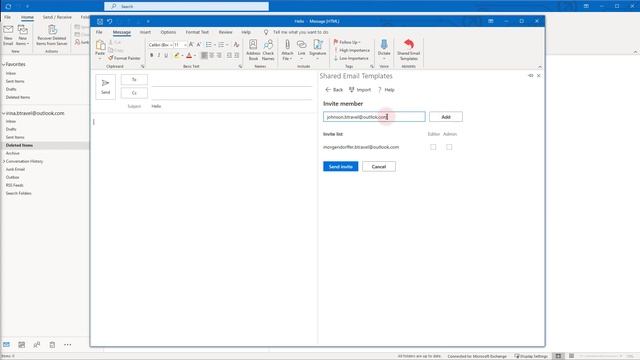Screen dimensions: 640x360
Task: Click Recover Deleted Items From Server
Action: 52,35
